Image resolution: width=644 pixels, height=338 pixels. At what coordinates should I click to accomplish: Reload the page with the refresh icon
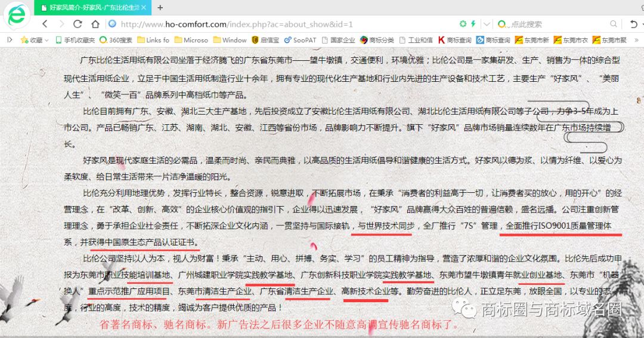tap(78, 24)
